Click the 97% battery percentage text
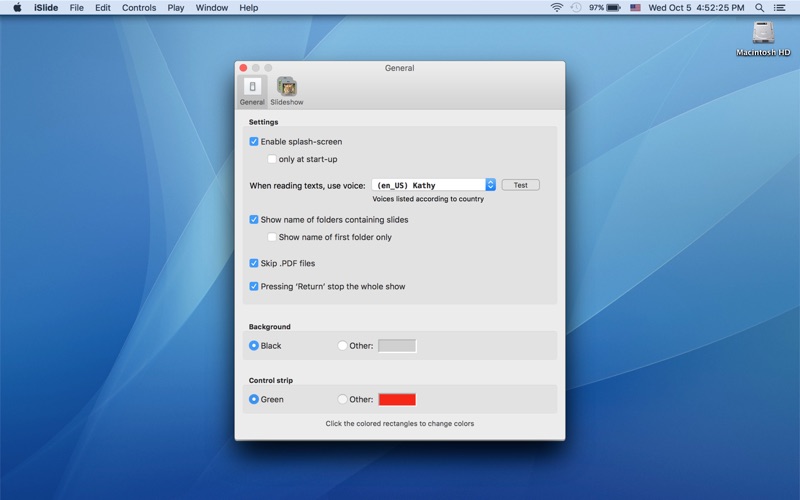The width and height of the screenshot is (800, 500). (596, 8)
